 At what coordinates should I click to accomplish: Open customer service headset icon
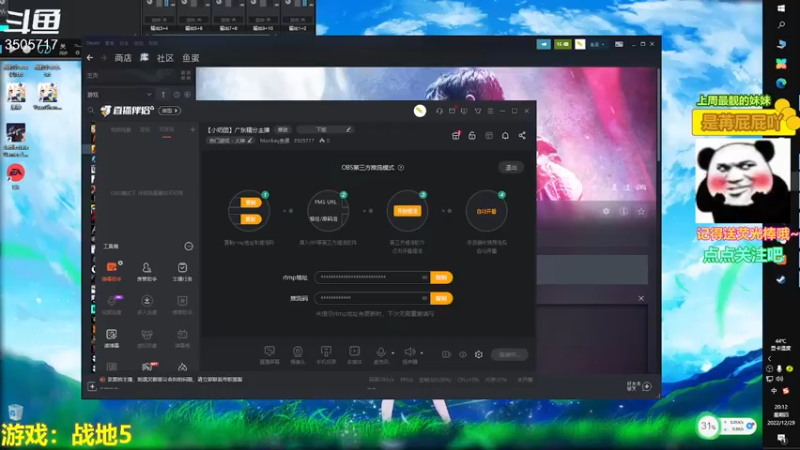tap(439, 111)
